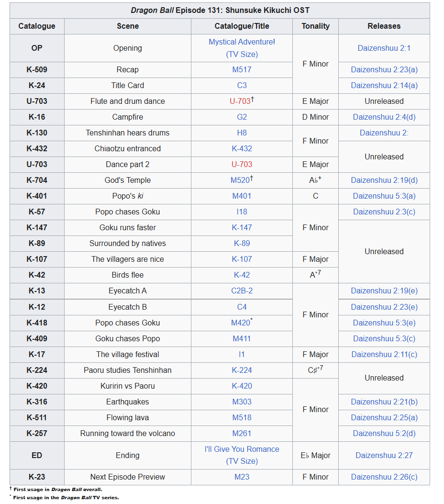Select the Tonality column header
444x504 pixels.
coord(315,26)
